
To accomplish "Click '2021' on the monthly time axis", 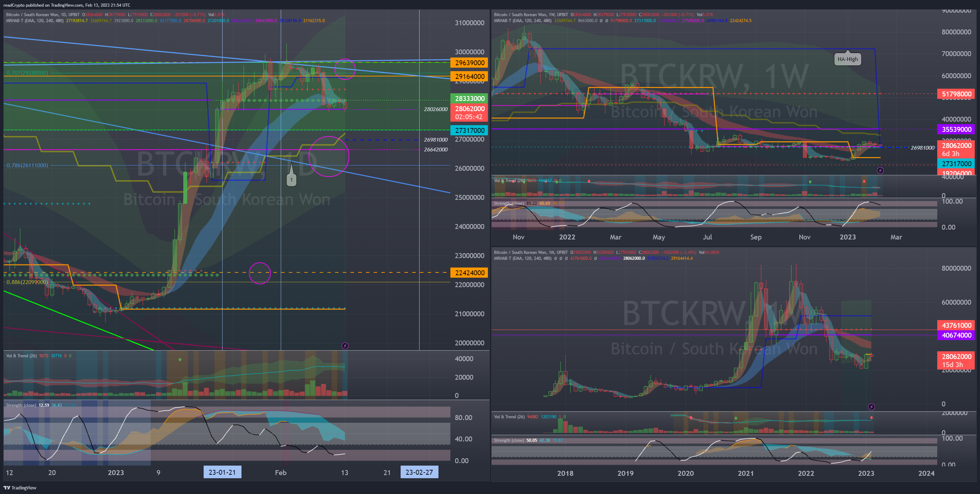I will pos(746,473).
